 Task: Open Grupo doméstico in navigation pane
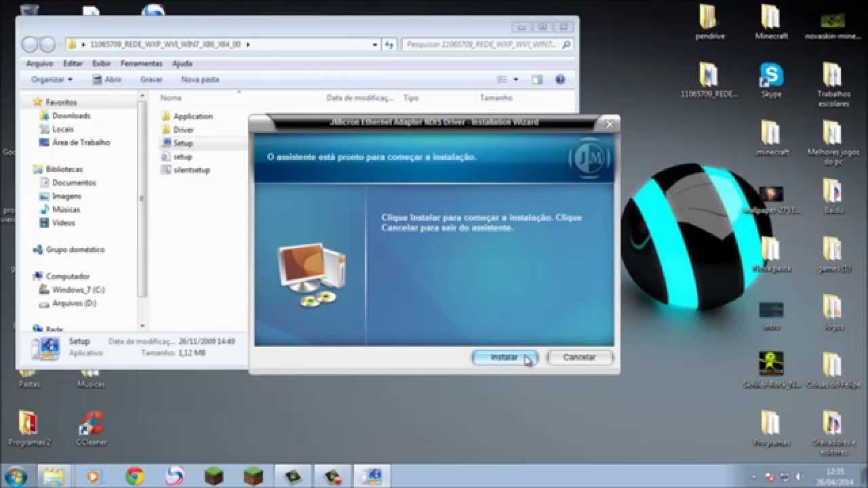pos(75,249)
